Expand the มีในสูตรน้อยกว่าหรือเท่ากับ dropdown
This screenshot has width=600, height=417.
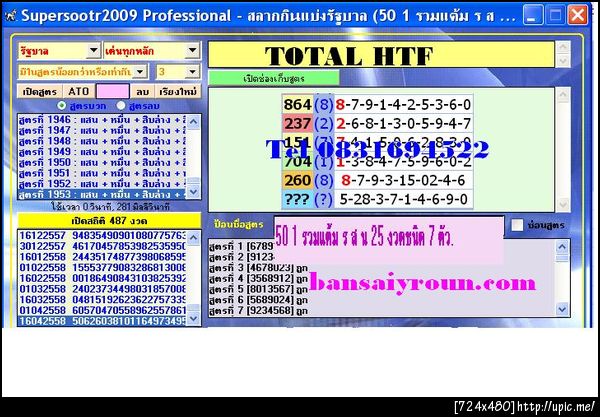[140, 72]
